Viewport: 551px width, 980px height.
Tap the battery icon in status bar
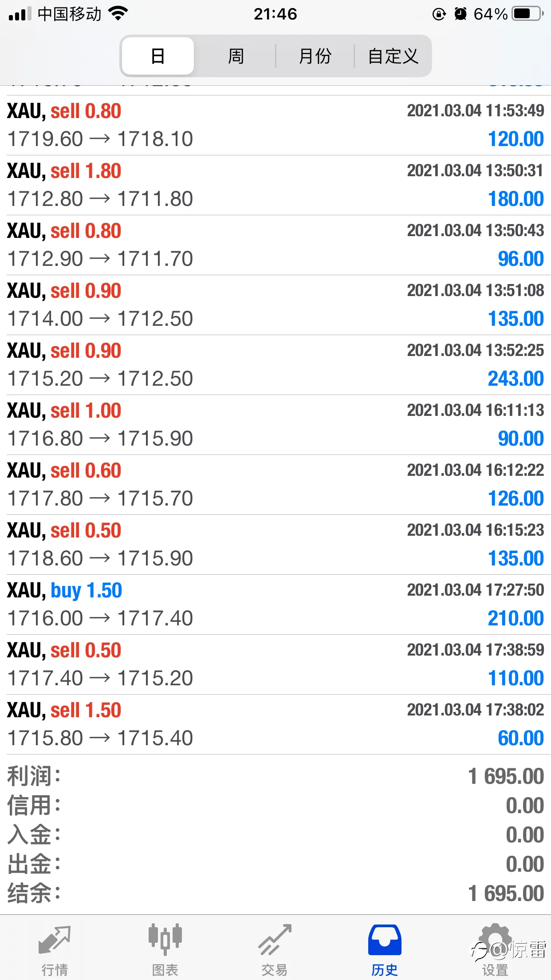pos(527,14)
